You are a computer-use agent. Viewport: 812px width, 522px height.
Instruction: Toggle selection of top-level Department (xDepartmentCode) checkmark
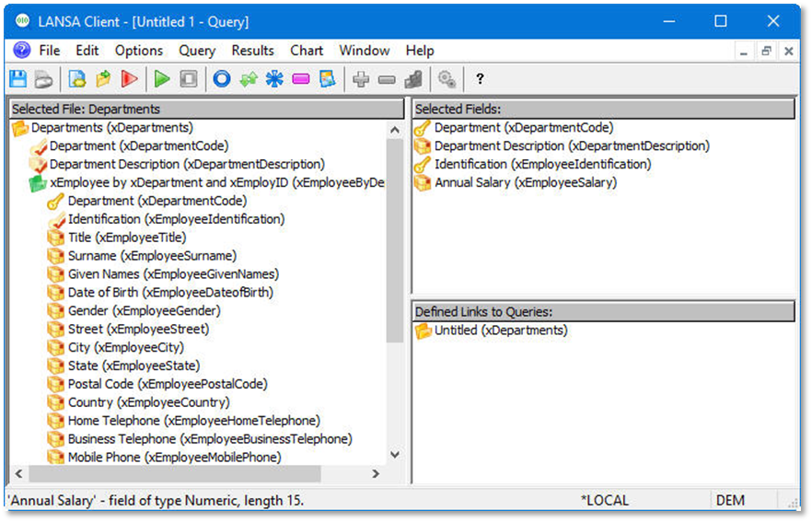(x=39, y=146)
